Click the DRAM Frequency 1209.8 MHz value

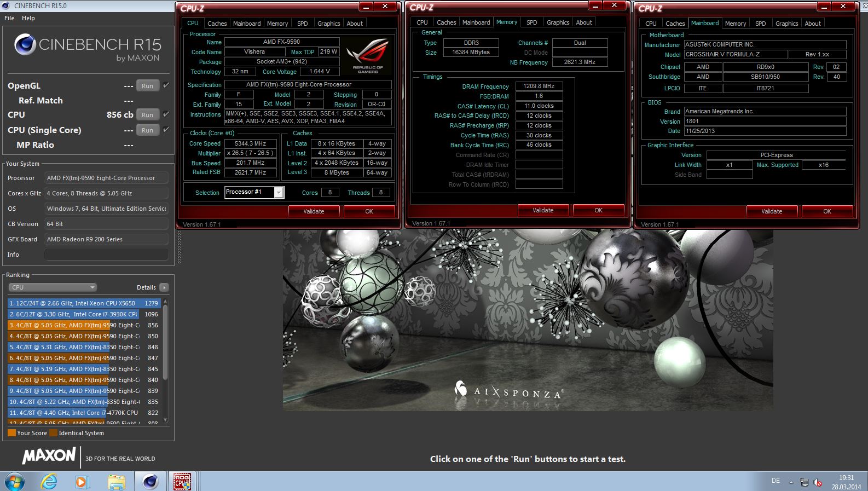coord(539,86)
